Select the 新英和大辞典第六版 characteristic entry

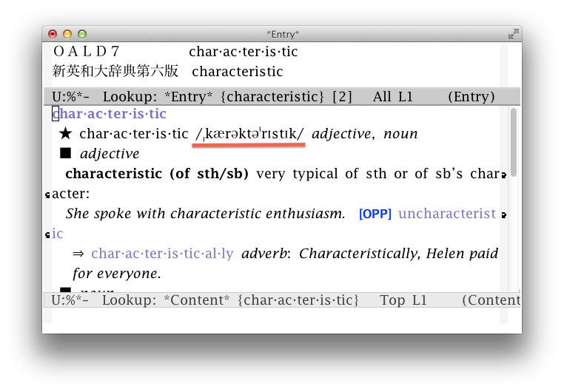167,71
